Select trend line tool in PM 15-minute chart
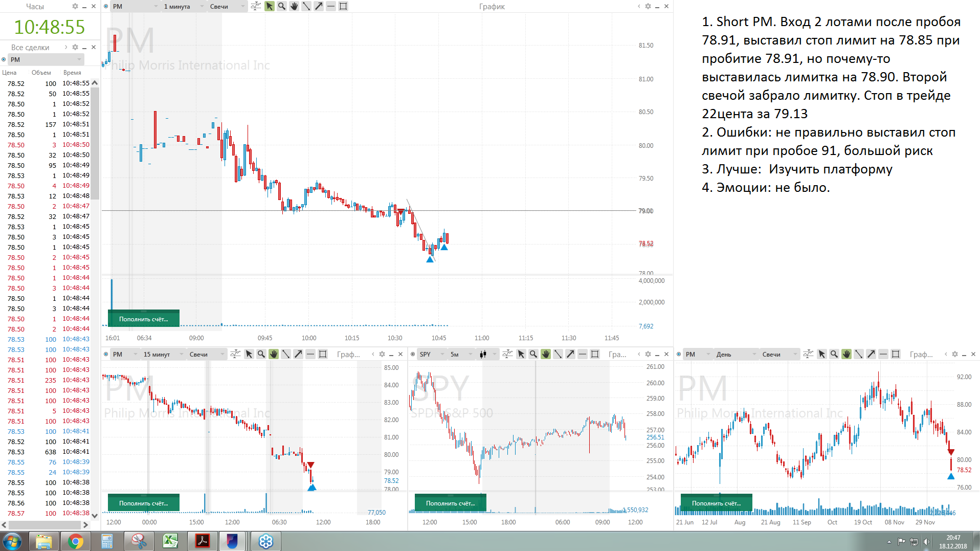Screen dimensions: 980x551 tap(286, 354)
